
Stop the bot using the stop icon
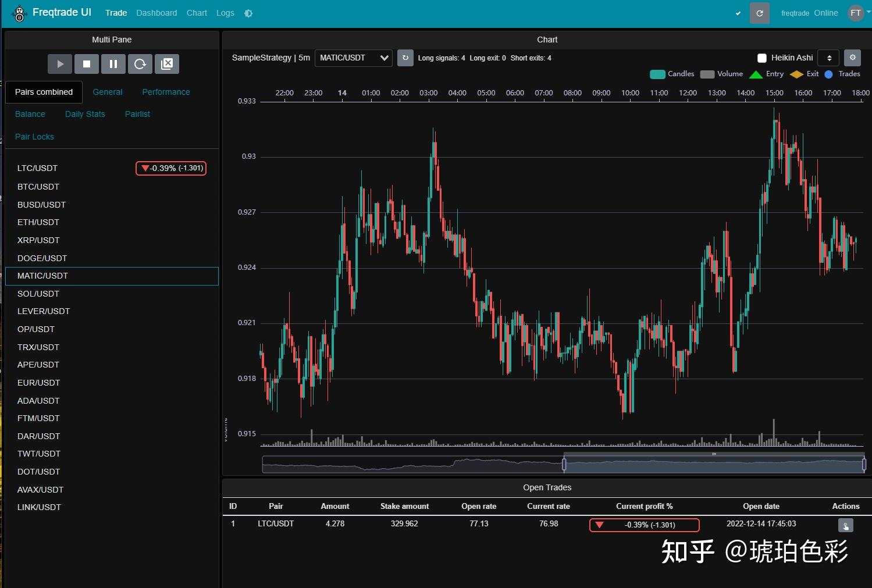pos(87,64)
